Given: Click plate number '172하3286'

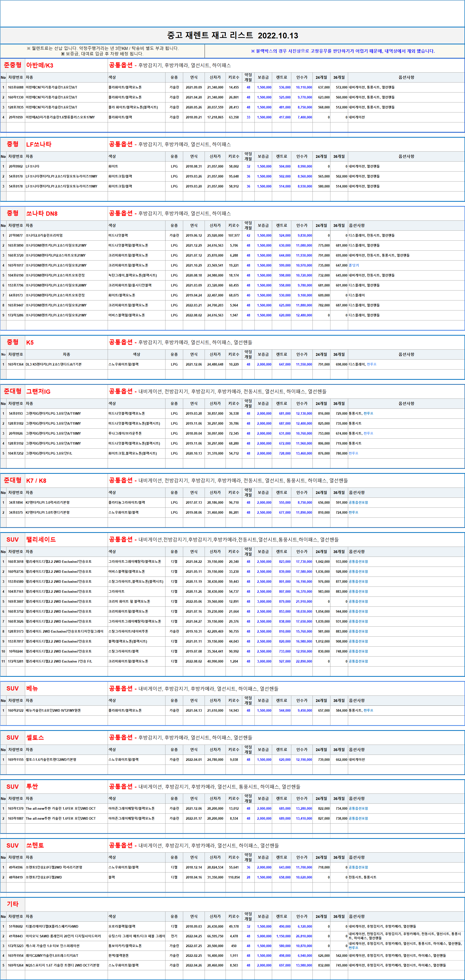Looking at the screenshot, I should click(16, 315).
